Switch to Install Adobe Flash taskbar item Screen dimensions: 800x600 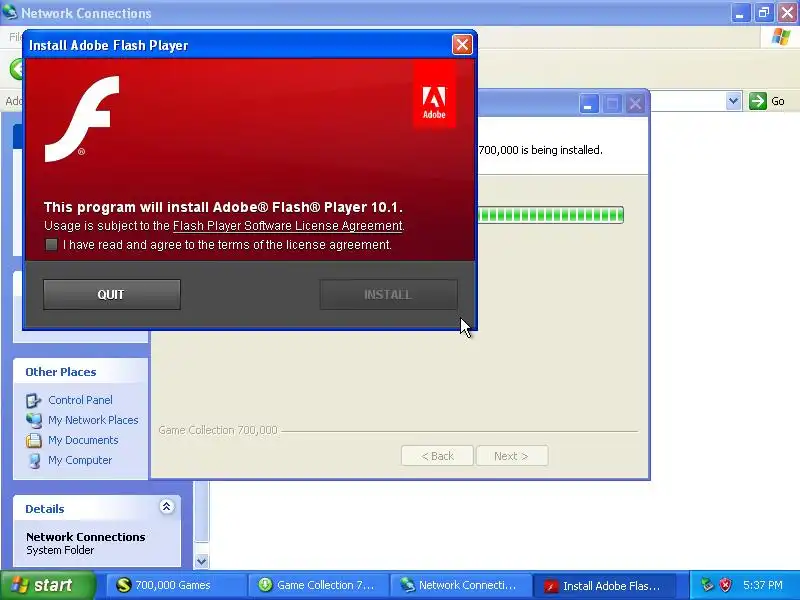click(604, 585)
